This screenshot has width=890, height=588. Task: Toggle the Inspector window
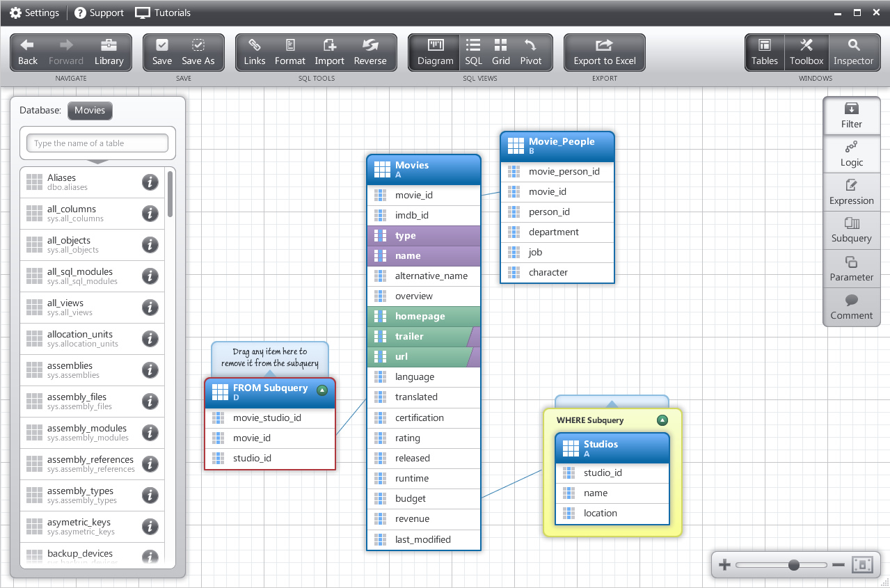click(x=853, y=52)
